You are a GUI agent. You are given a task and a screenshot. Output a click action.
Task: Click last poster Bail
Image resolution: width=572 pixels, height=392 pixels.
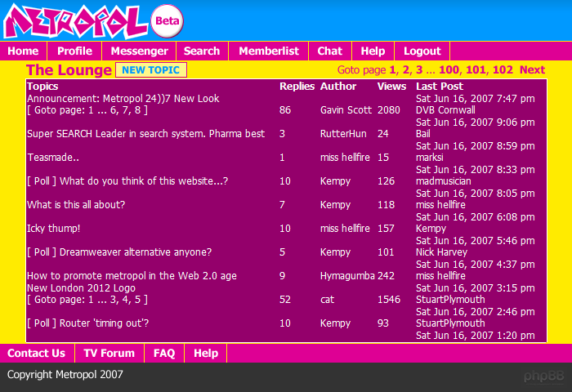pyautogui.click(x=423, y=134)
